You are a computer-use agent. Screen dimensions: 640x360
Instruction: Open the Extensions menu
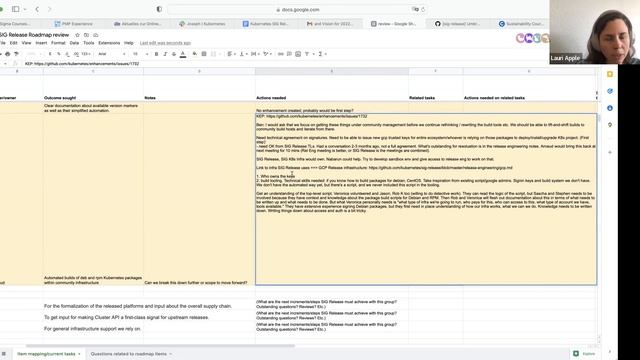point(109,43)
